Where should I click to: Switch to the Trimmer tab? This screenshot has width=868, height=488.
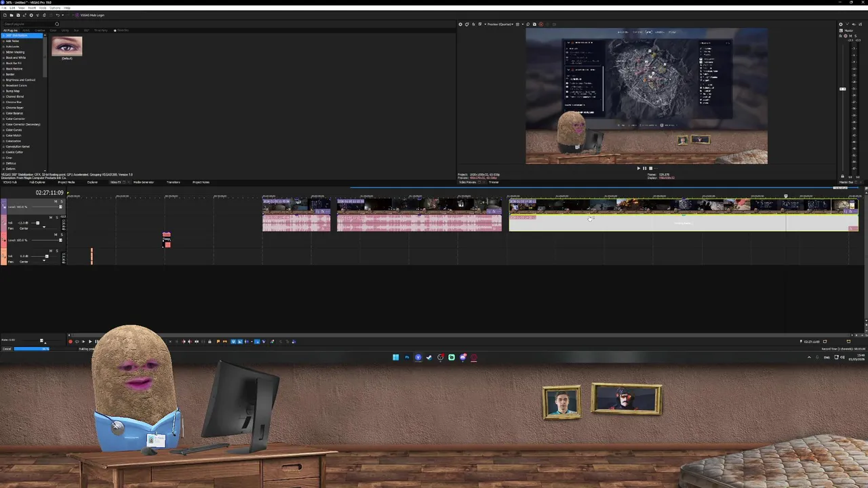tap(494, 182)
